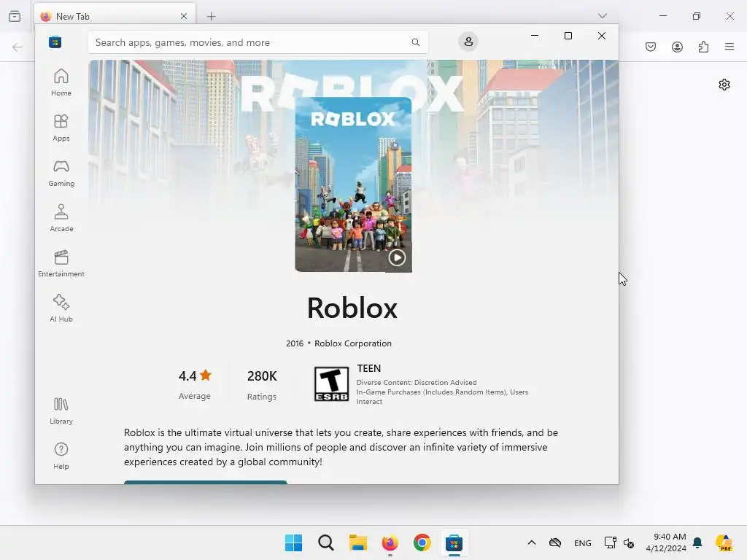Open Firefox account icon in toolbar
Viewport: 747px width, 560px height.
click(x=677, y=47)
